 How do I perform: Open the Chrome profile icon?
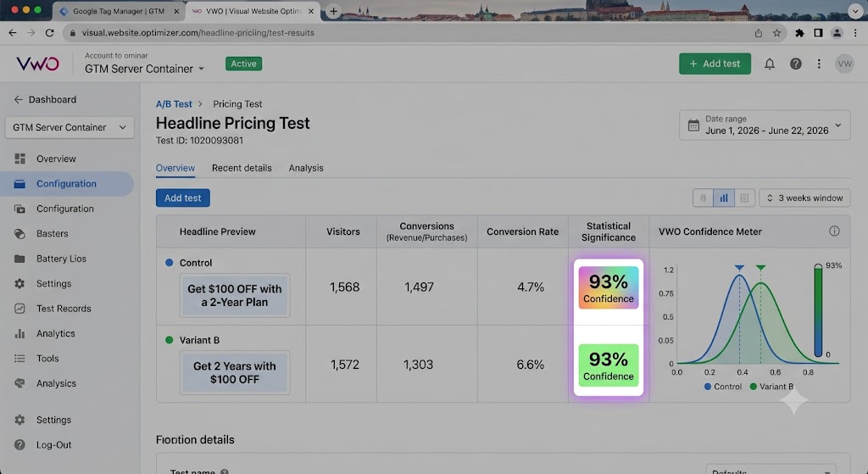point(837,33)
